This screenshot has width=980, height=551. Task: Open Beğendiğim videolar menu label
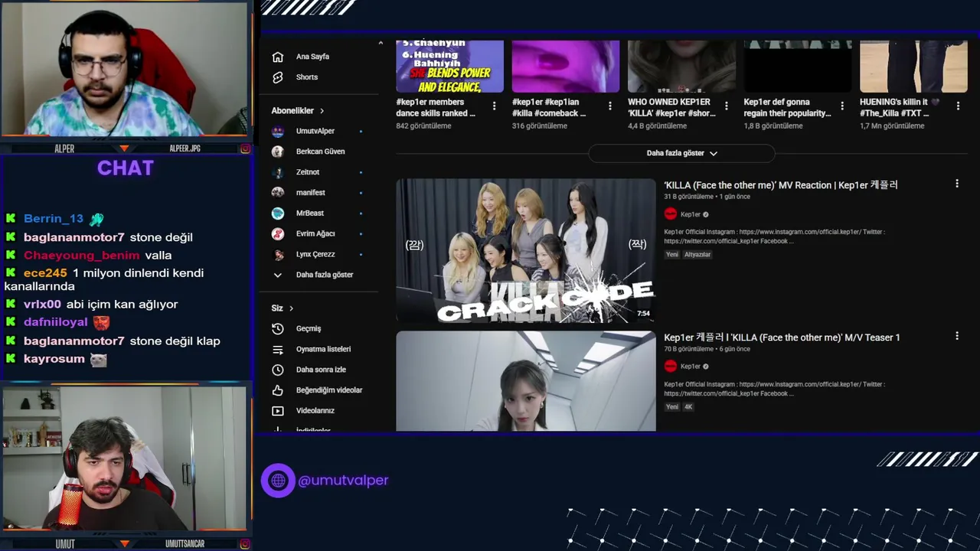coord(329,390)
